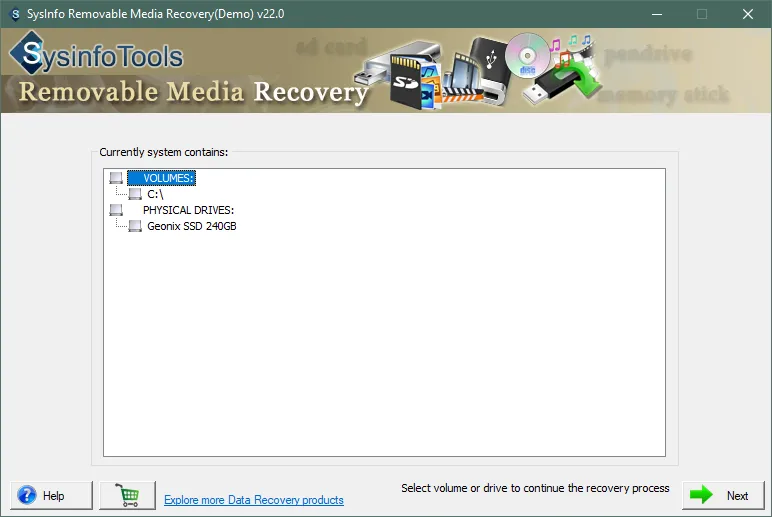Select the C:\ volume entry
Viewport: 772px width, 517px height.
[155, 194]
